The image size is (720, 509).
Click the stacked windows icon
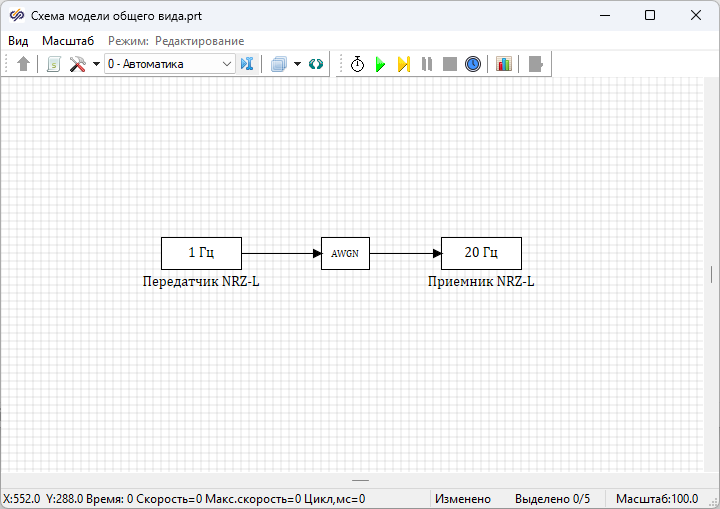click(x=279, y=64)
